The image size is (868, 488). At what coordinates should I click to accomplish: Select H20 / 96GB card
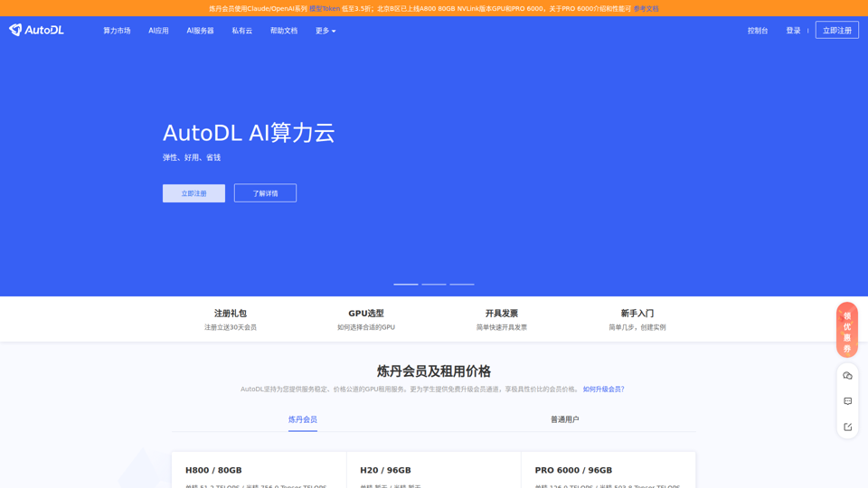pos(433,470)
